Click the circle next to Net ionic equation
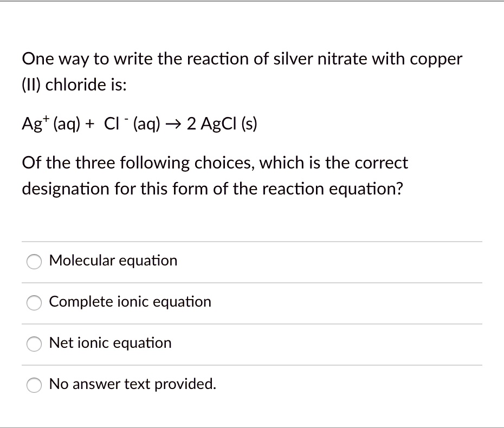The height and width of the screenshot is (428, 504). pyautogui.click(x=34, y=344)
